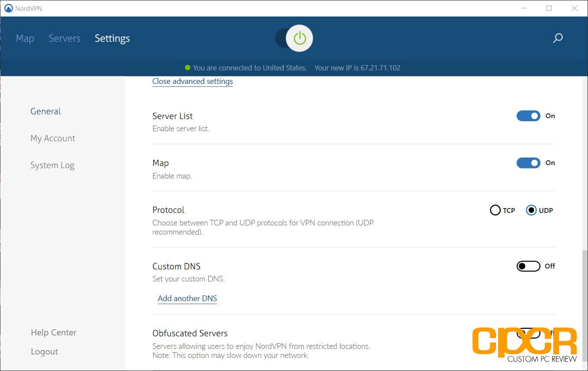Select the TCP protocol radio button

pos(495,210)
